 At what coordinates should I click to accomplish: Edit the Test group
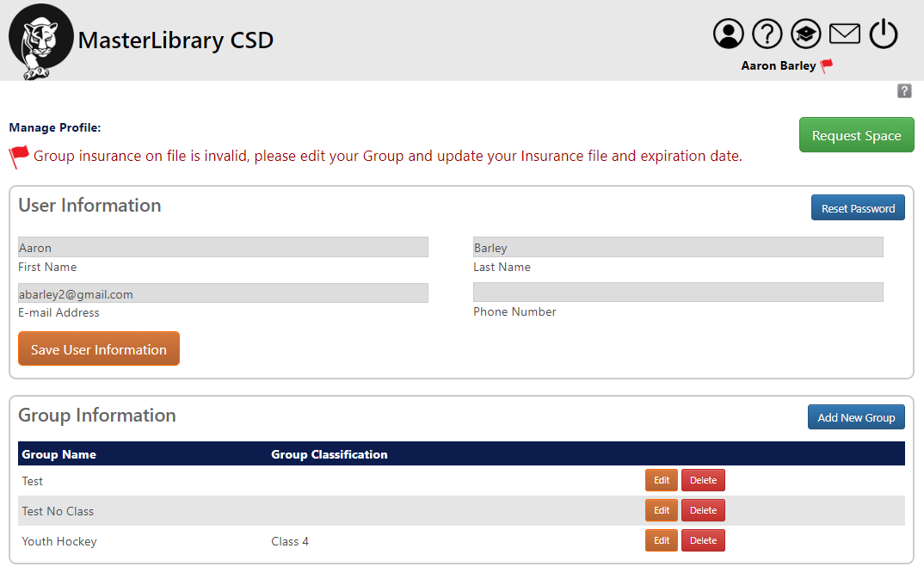click(662, 480)
